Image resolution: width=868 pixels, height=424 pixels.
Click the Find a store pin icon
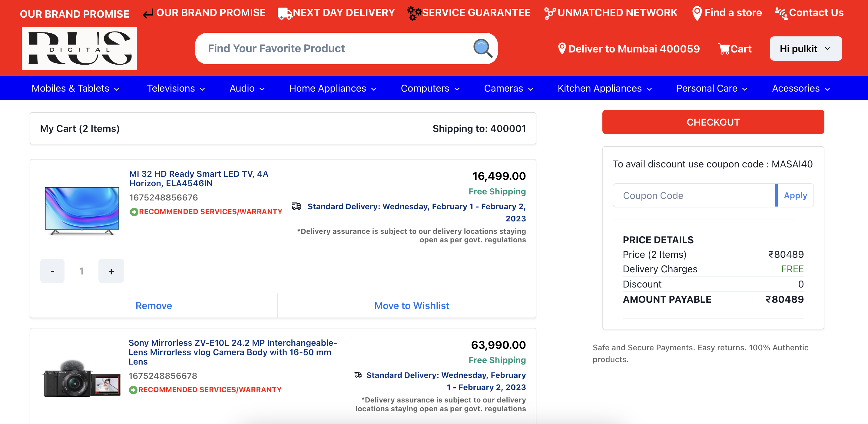[x=697, y=12]
